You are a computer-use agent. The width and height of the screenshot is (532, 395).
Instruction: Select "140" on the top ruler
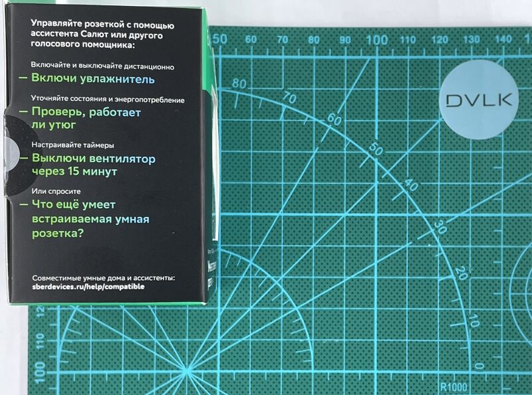tap(503, 39)
